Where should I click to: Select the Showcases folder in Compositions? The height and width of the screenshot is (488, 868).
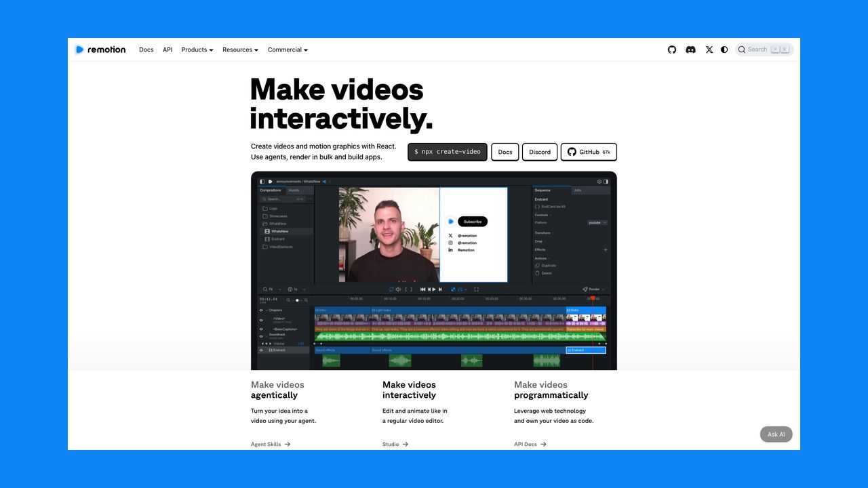click(x=275, y=216)
